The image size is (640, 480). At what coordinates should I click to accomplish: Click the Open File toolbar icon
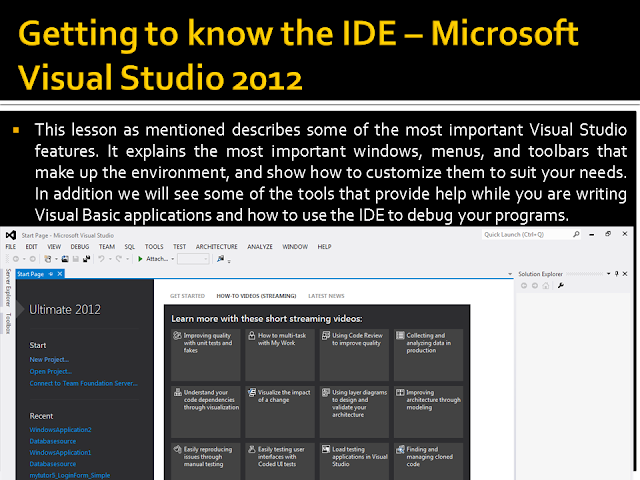[65, 259]
